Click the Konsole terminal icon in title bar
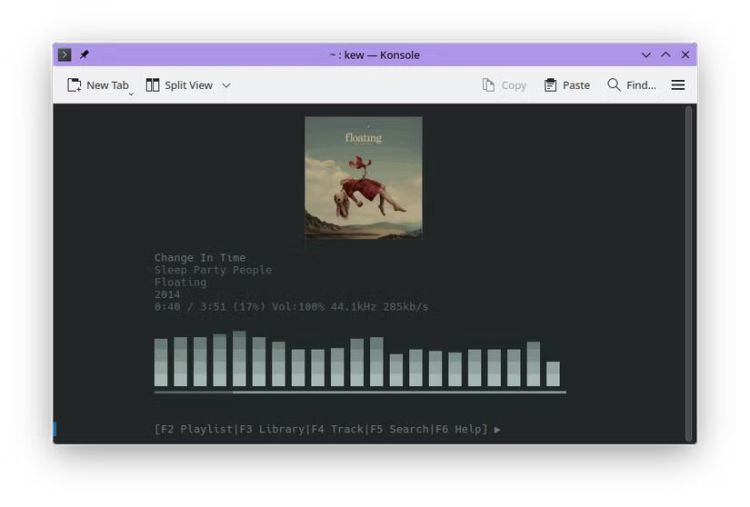 click(x=65, y=55)
